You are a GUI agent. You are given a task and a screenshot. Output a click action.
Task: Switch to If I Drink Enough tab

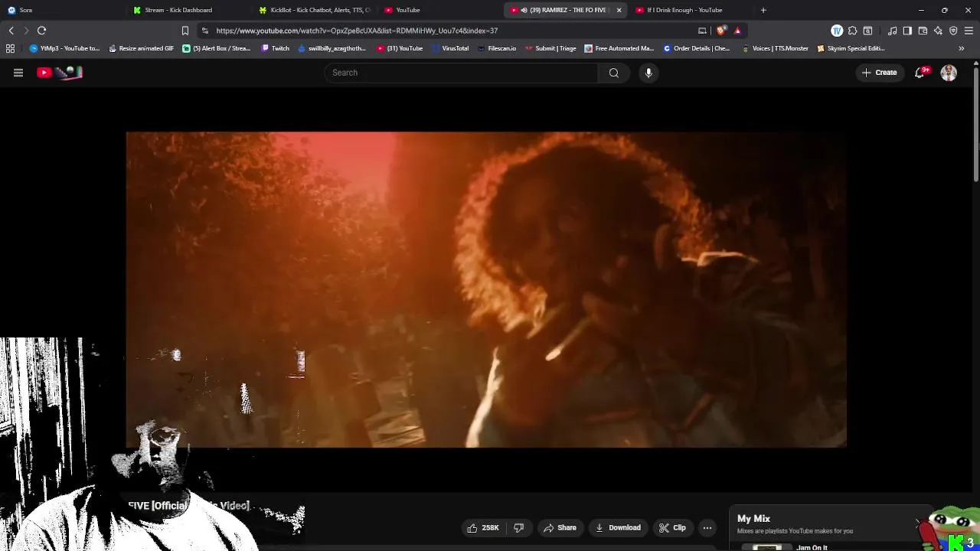[x=692, y=10]
